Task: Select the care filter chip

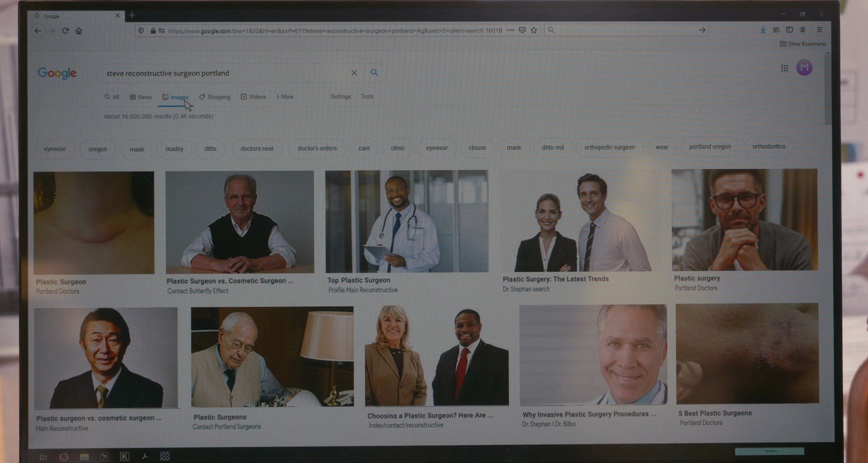Action: (x=364, y=148)
